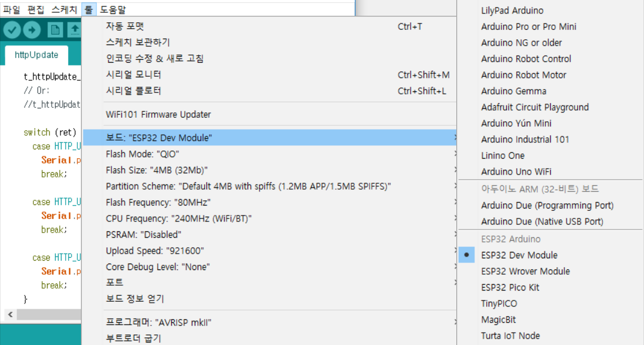The width and height of the screenshot is (644, 345).
Task: Select Turta IoT Node board
Action: click(550, 336)
